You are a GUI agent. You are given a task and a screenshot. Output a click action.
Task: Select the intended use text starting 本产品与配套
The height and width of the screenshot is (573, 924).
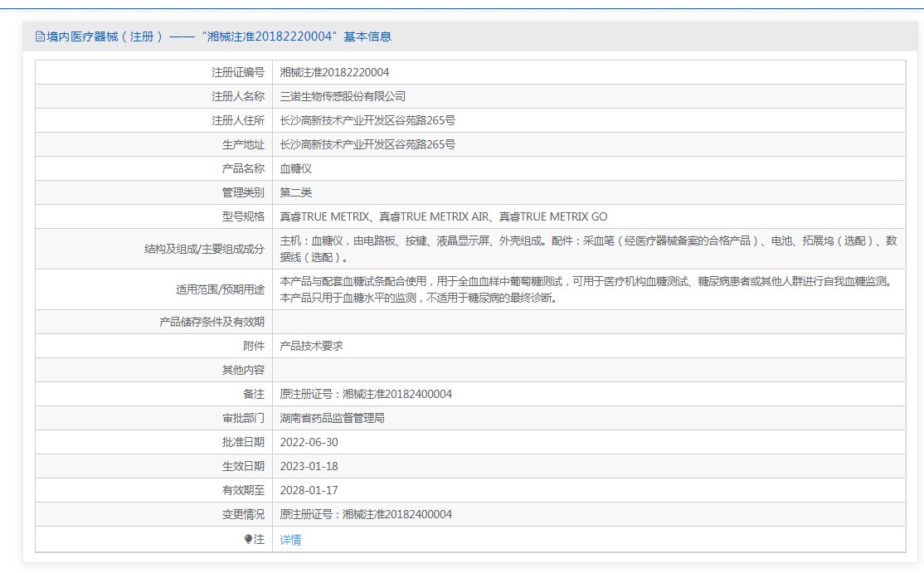tap(588, 289)
